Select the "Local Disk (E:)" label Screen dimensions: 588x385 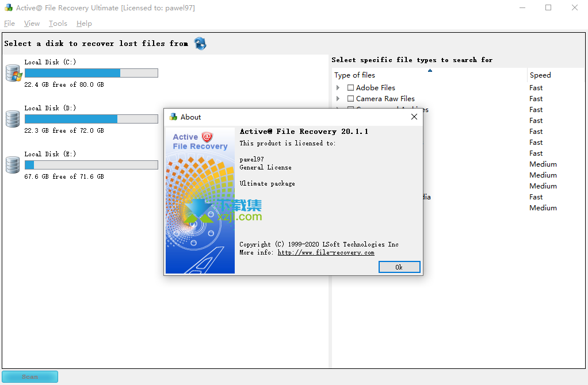[50, 155]
